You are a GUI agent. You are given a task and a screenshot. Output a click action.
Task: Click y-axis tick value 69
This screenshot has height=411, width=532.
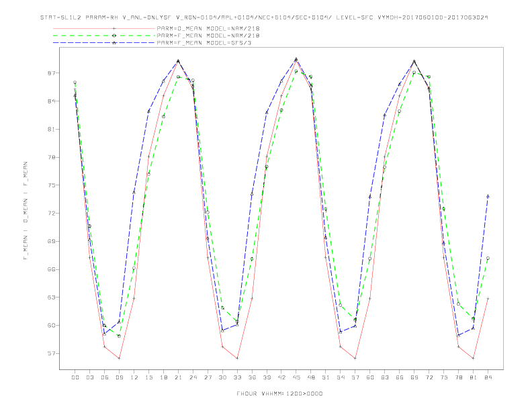[51, 242]
